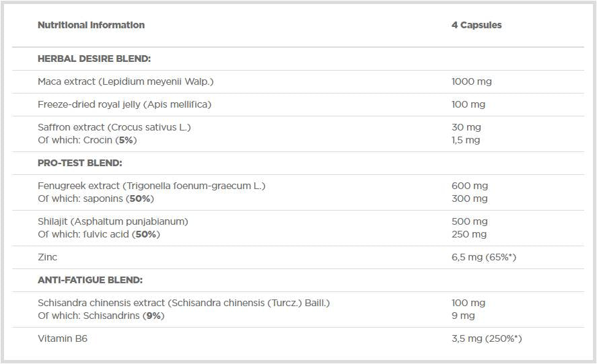Click the 600 mg Fenugreek amount

coord(469,186)
